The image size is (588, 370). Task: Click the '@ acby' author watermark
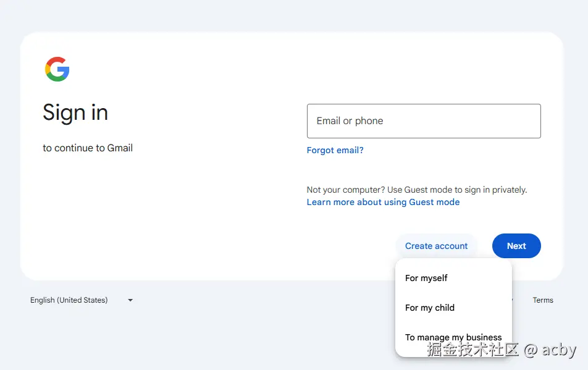(x=550, y=350)
